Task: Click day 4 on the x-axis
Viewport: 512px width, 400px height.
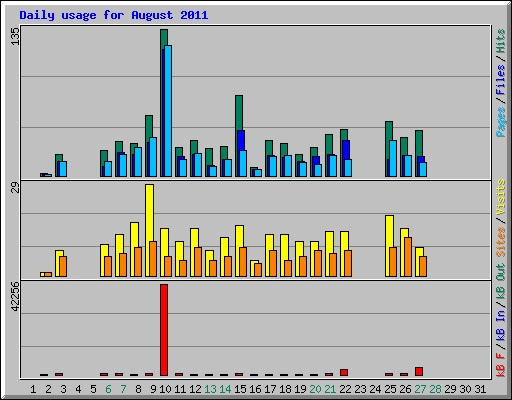Action: coord(78,389)
